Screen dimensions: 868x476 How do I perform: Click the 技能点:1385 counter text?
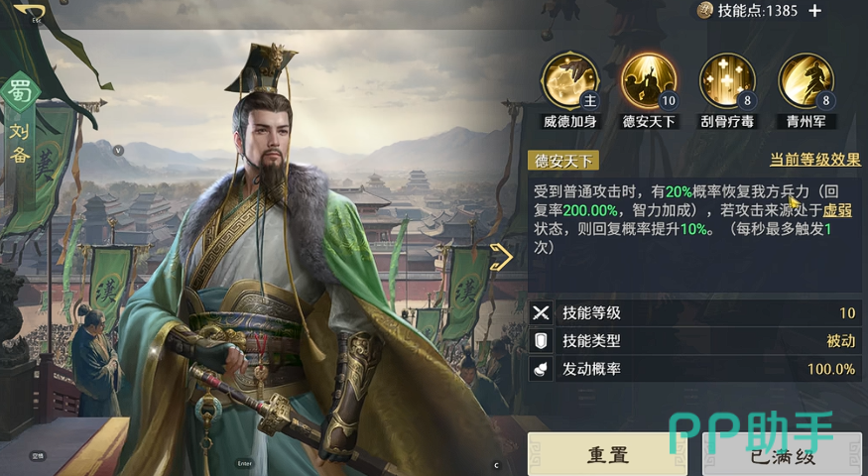(x=757, y=11)
